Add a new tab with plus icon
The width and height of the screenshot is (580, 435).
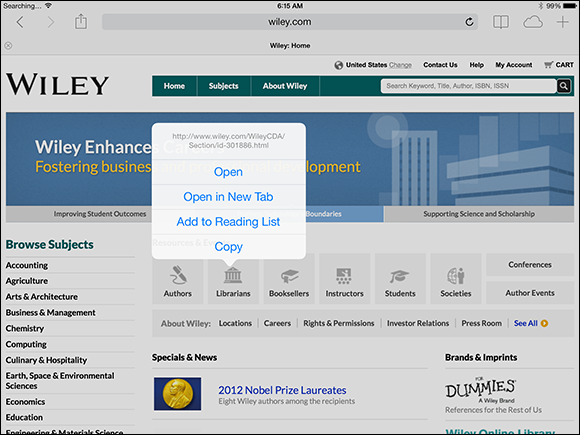click(x=563, y=22)
